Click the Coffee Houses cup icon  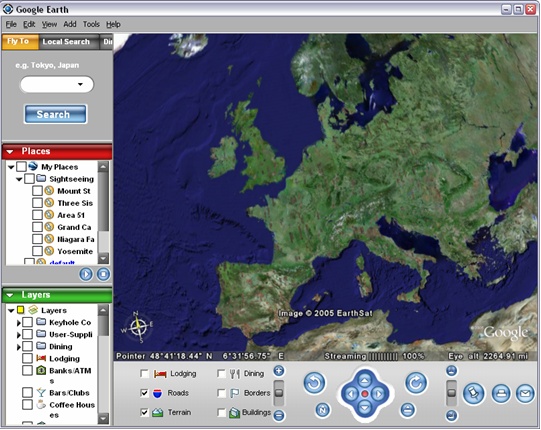(41, 404)
